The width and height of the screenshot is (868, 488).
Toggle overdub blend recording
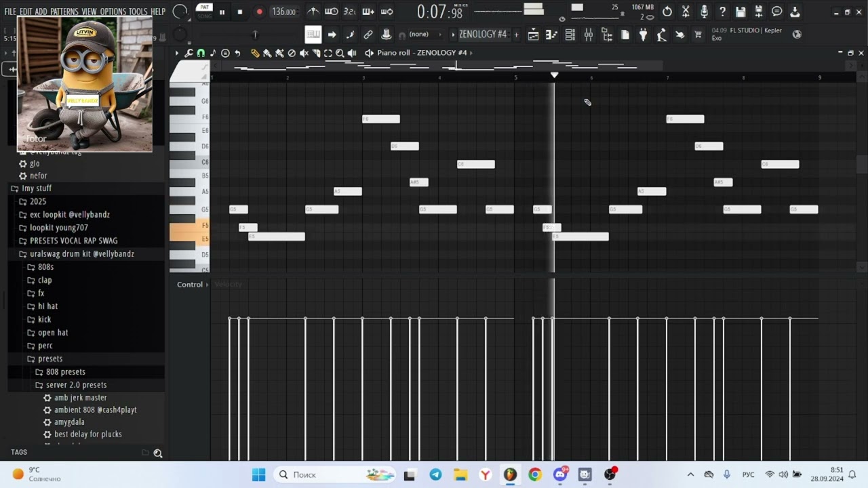[368, 12]
